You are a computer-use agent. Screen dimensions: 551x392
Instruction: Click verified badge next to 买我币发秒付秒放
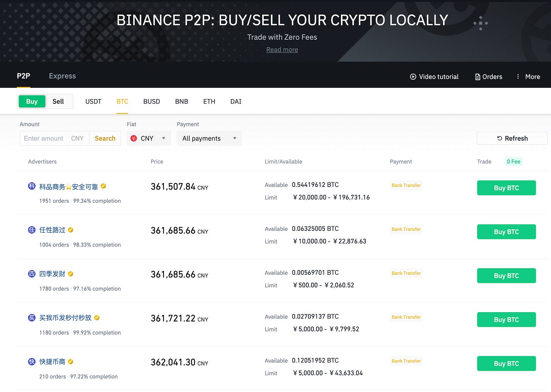coord(97,318)
